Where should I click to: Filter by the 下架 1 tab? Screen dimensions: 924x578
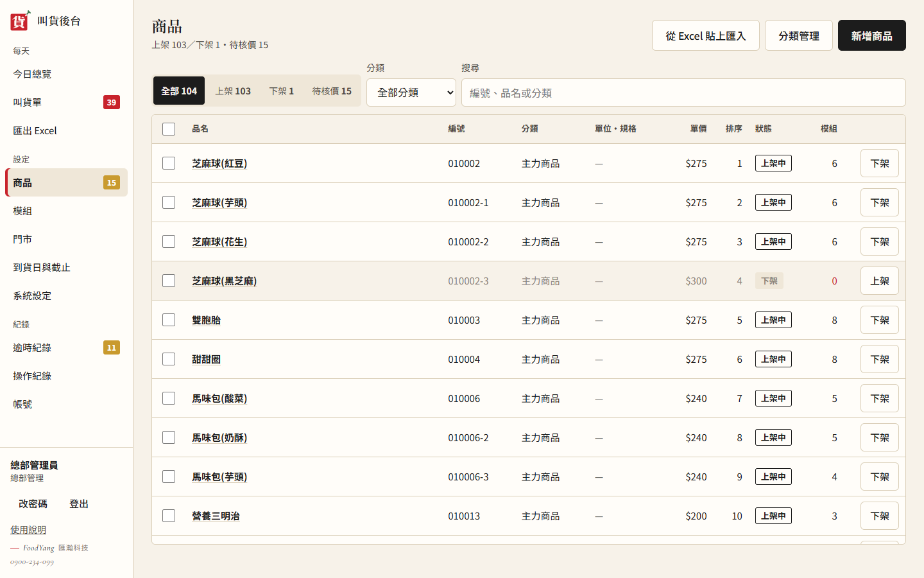tap(281, 91)
